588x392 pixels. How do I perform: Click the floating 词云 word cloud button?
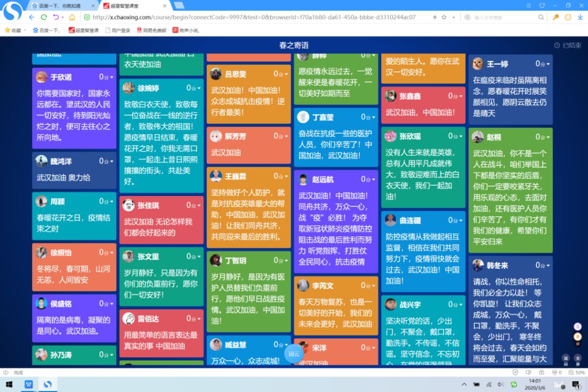coord(294,354)
